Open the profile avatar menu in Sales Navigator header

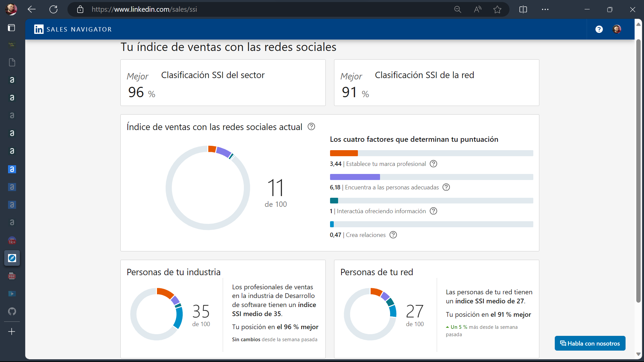617,29
